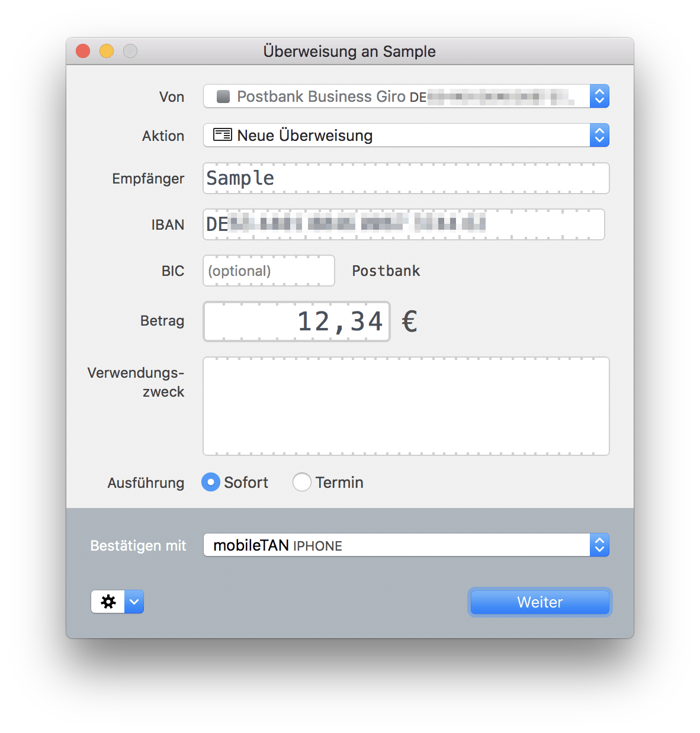Click the window title Überweisung an Sample
Screen dimensions: 700x733
[x=349, y=52]
